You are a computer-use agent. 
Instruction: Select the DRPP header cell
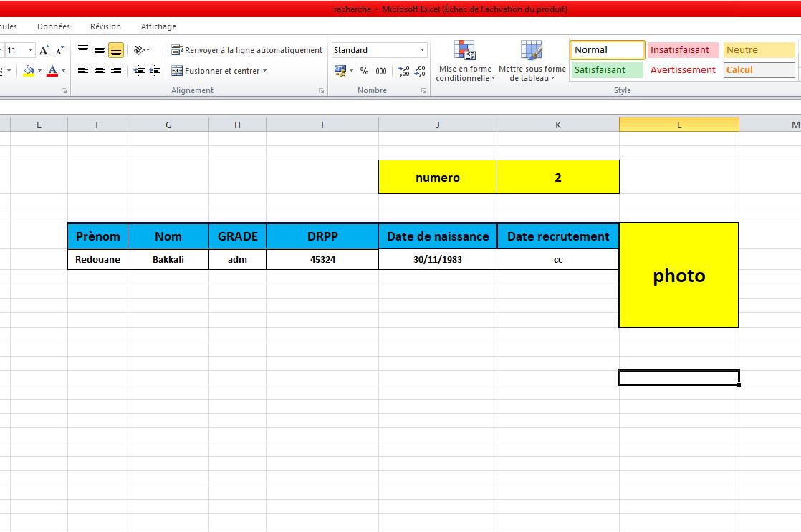[x=322, y=236]
